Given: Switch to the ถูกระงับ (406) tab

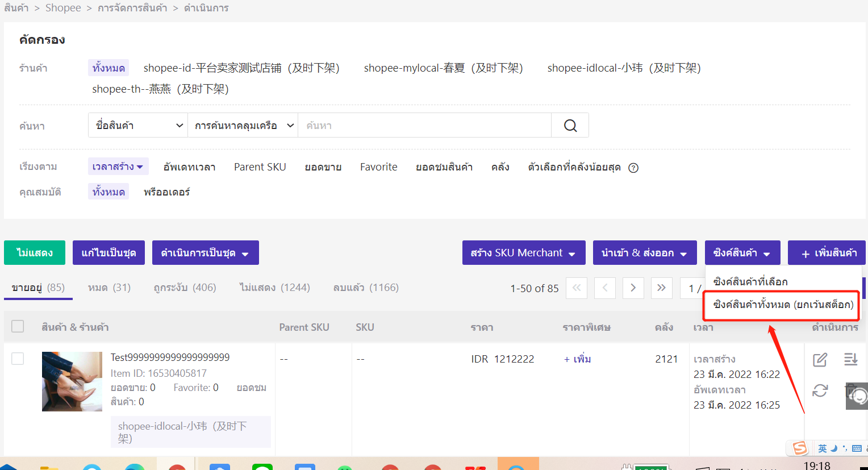Looking at the screenshot, I should [x=185, y=288].
